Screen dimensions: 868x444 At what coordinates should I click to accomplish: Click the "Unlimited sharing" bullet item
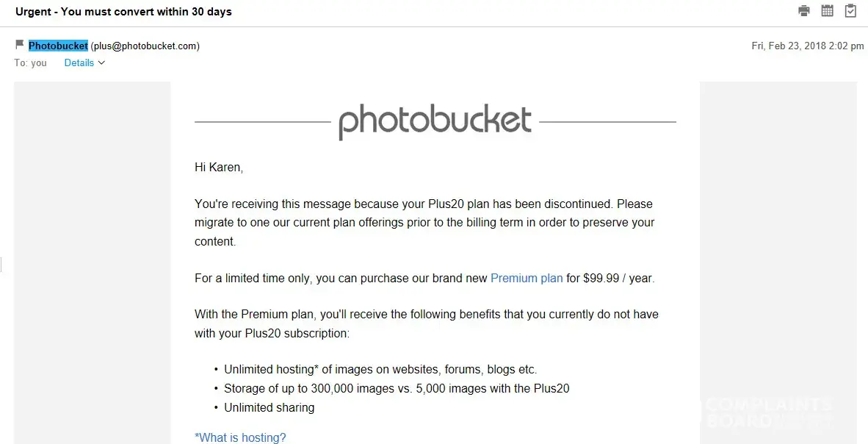pyautogui.click(x=270, y=408)
